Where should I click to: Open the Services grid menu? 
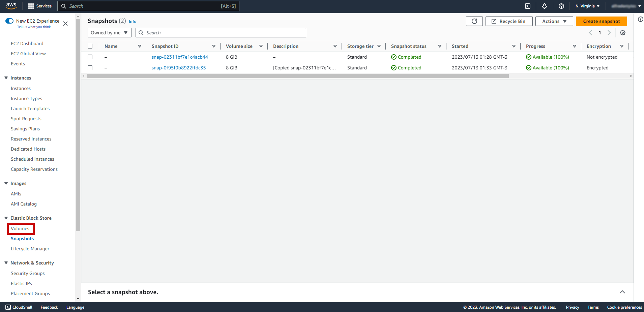pos(40,6)
